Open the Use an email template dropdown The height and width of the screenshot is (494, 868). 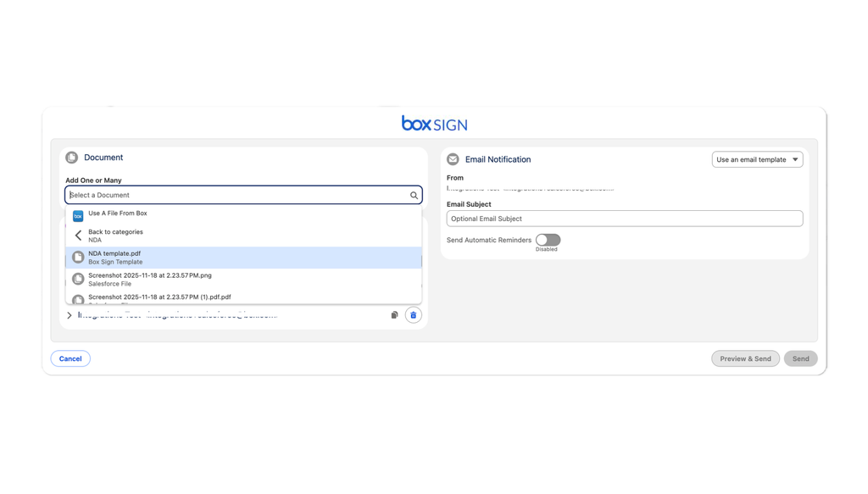coord(757,159)
